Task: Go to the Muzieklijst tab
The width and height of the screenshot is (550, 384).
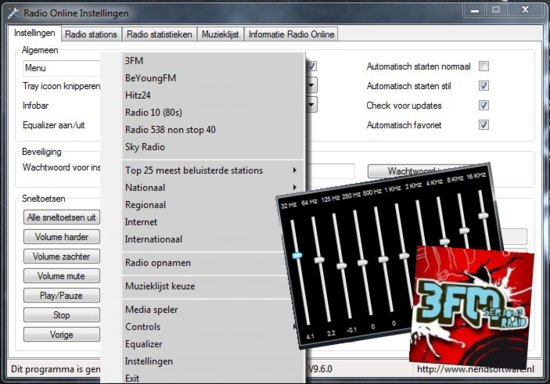Action: click(220, 34)
